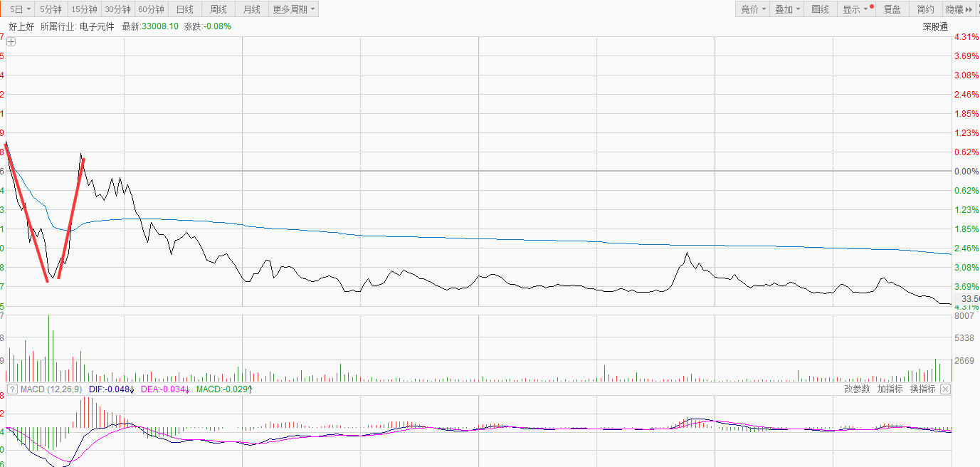980x467 pixels.
Task: Click the MACD help question mark icon
Action: [12, 389]
